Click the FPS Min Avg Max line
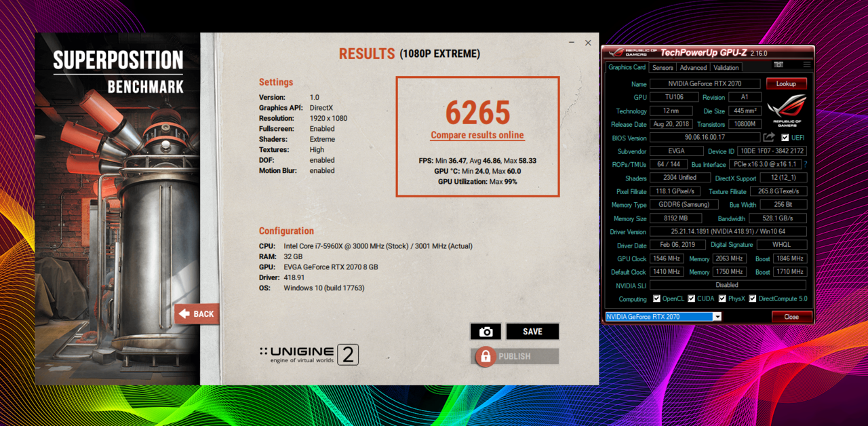The height and width of the screenshot is (426, 868). point(477,161)
